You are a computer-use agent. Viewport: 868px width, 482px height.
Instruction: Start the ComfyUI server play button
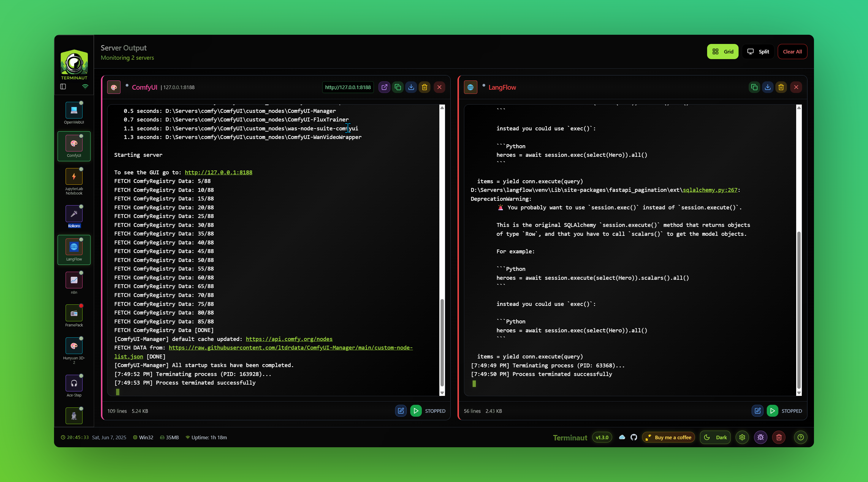[x=416, y=411]
